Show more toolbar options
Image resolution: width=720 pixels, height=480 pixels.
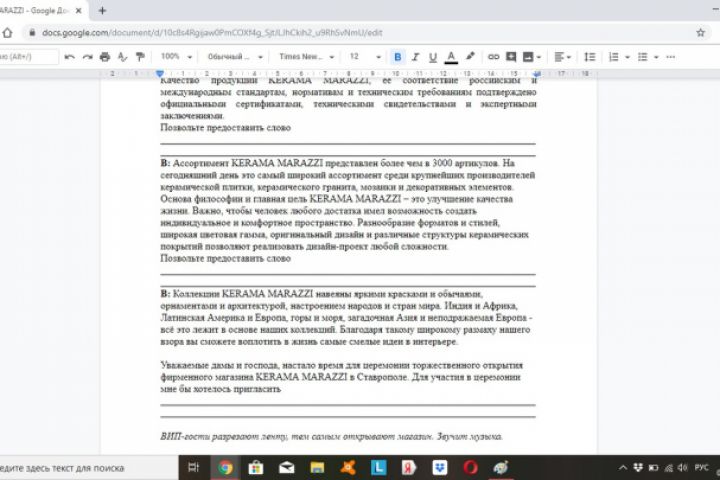tap(670, 57)
